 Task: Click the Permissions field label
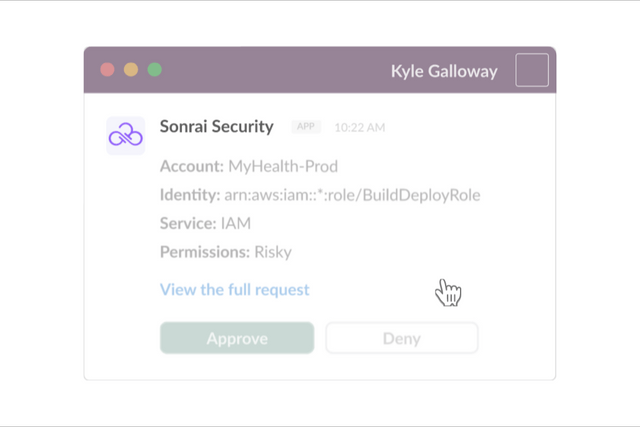click(205, 252)
